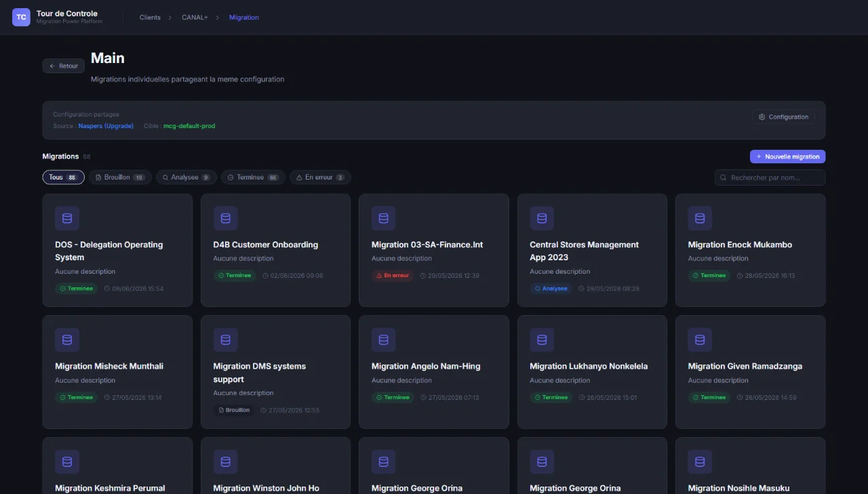This screenshot has width=868, height=494.
Task: Click date 27/05/2026 12:55
Action: [x=290, y=410]
